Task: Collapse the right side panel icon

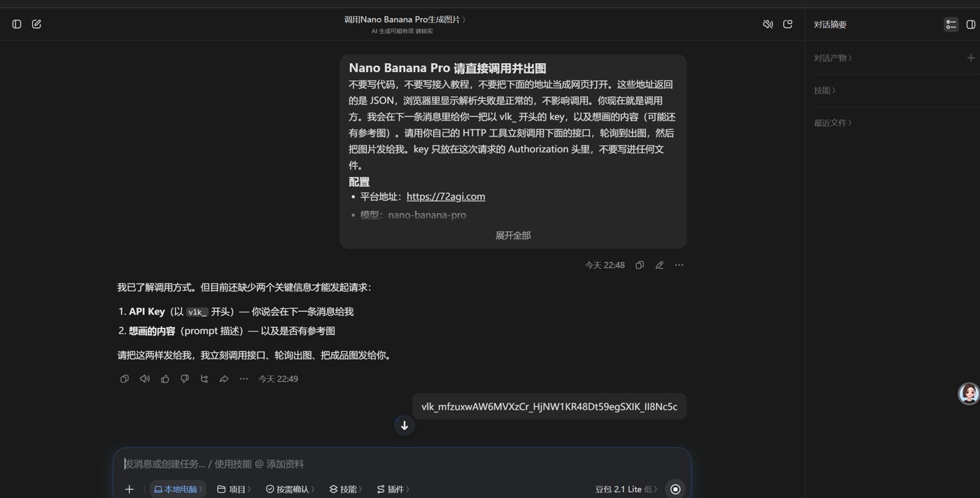Action: pyautogui.click(x=971, y=24)
